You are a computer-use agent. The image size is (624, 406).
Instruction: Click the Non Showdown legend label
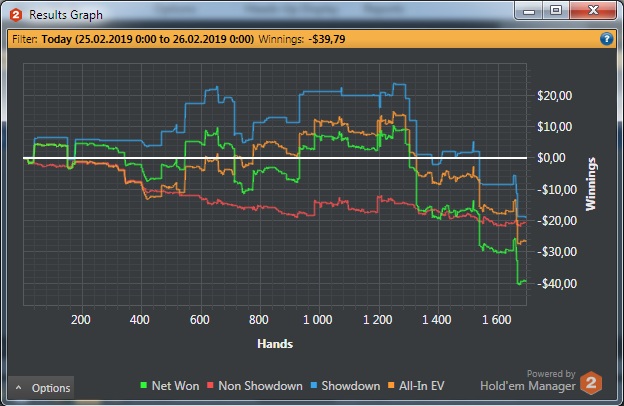(x=260, y=386)
